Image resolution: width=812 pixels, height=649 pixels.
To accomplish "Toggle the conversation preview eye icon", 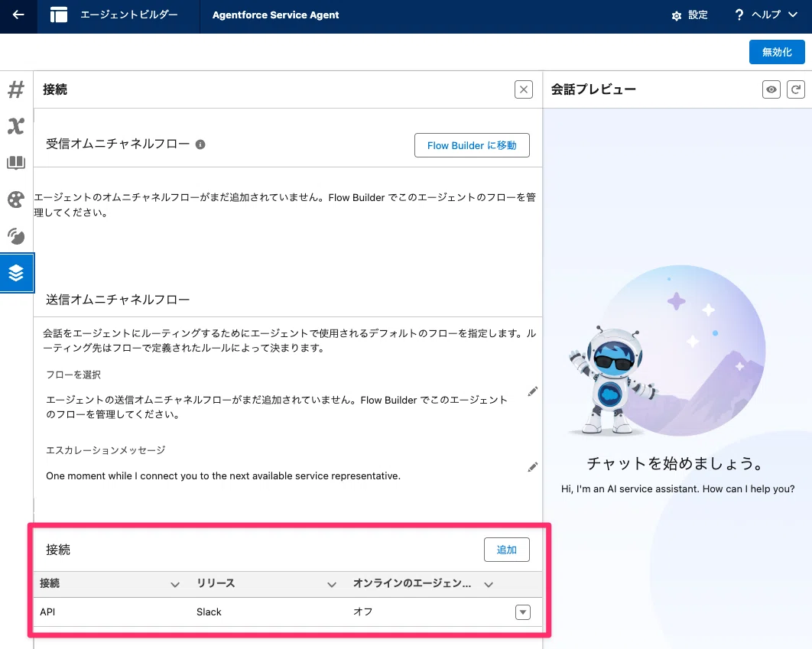I will tap(771, 89).
